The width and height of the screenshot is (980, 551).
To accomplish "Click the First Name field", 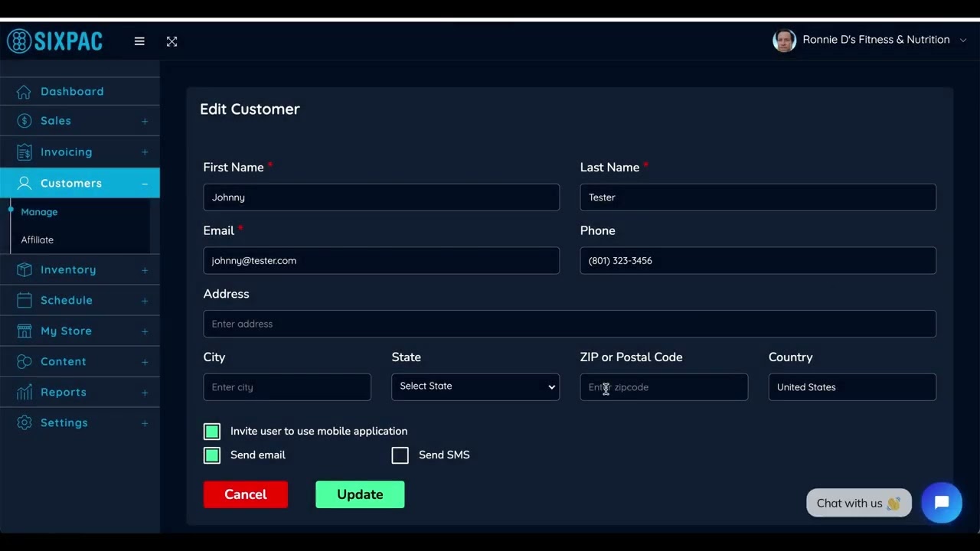I will click(x=381, y=197).
